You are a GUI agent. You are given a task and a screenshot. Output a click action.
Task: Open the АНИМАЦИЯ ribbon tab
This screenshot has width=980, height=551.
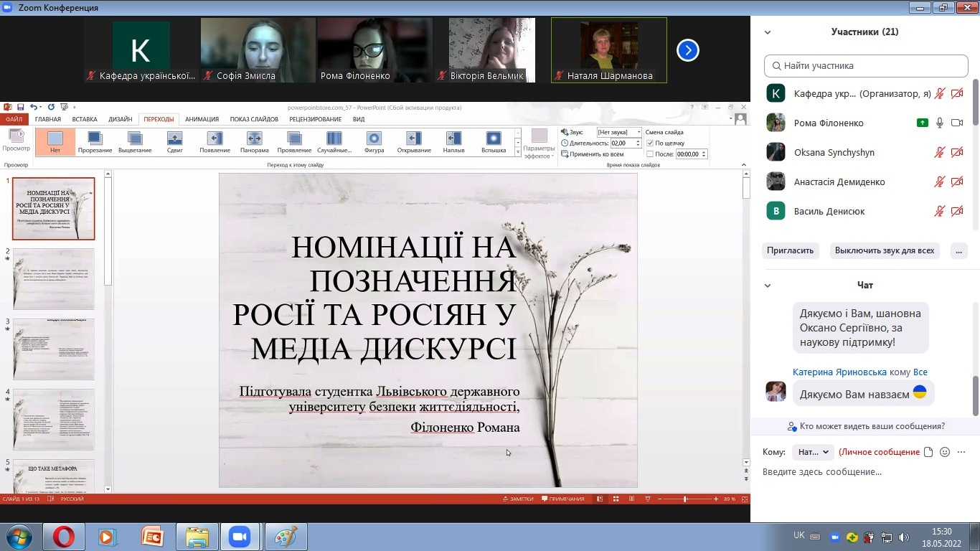(202, 119)
